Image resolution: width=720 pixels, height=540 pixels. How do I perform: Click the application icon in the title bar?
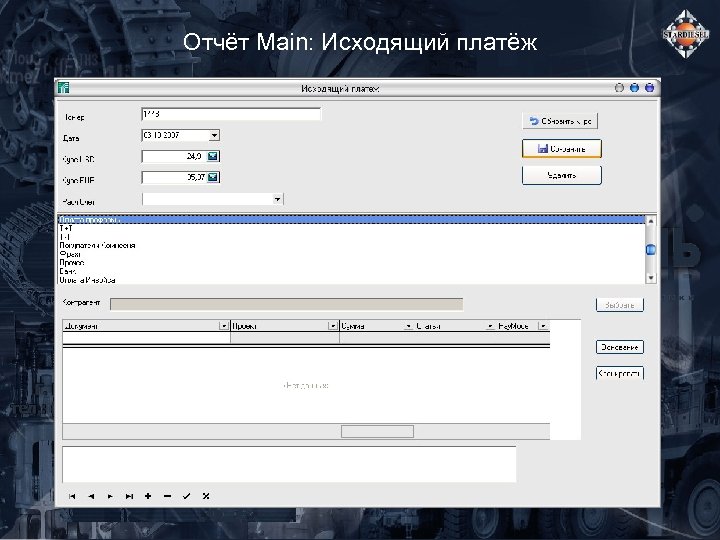click(x=63, y=88)
